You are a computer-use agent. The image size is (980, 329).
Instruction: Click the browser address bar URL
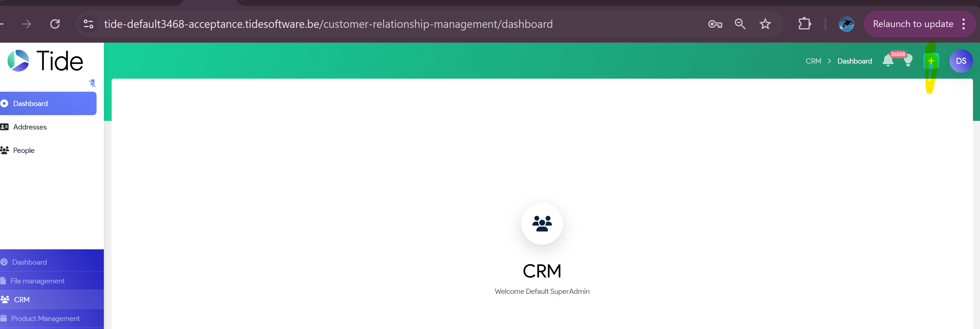pos(328,24)
